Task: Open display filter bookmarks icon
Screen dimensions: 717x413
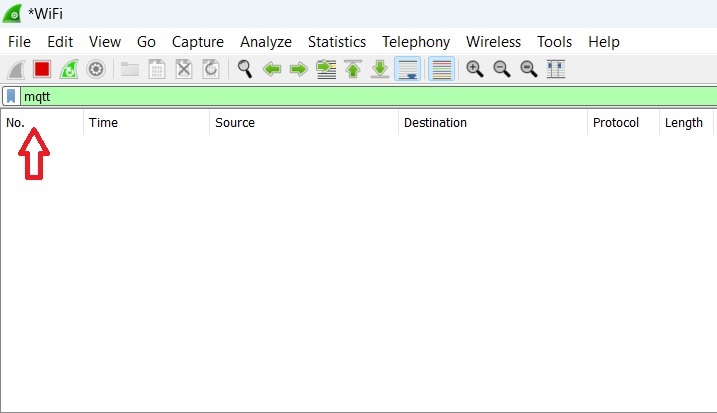Action: pos(11,97)
